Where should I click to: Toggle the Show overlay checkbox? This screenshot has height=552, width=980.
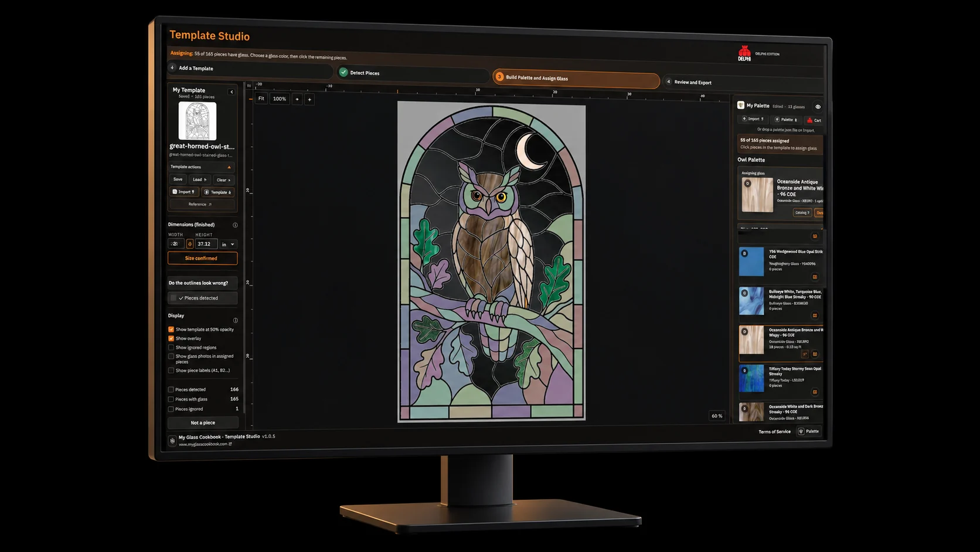click(x=171, y=338)
